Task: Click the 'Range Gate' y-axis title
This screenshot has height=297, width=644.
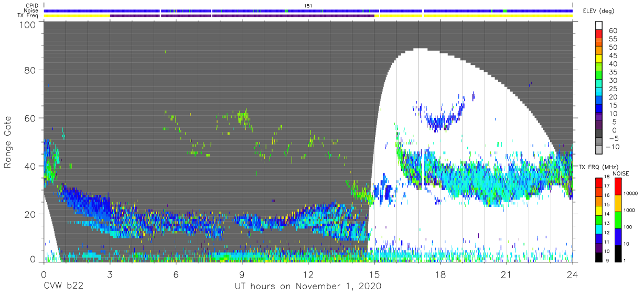Action: click(x=8, y=141)
